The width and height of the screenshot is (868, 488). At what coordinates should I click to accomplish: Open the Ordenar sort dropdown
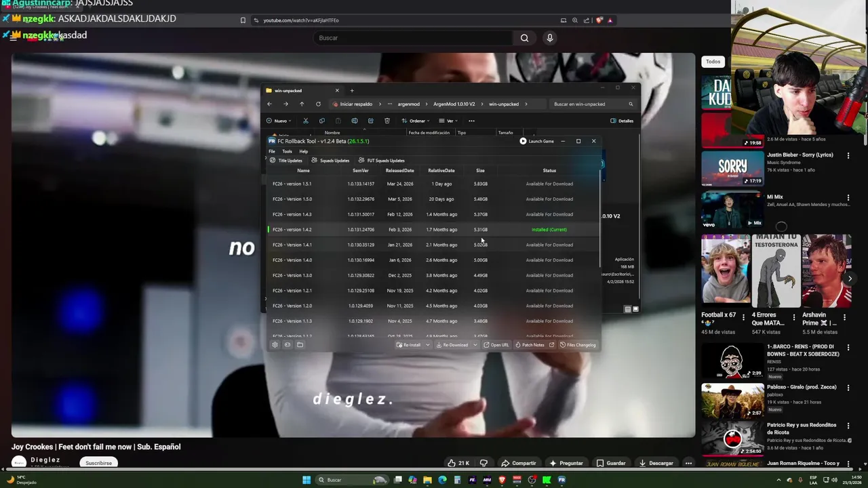(416, 121)
